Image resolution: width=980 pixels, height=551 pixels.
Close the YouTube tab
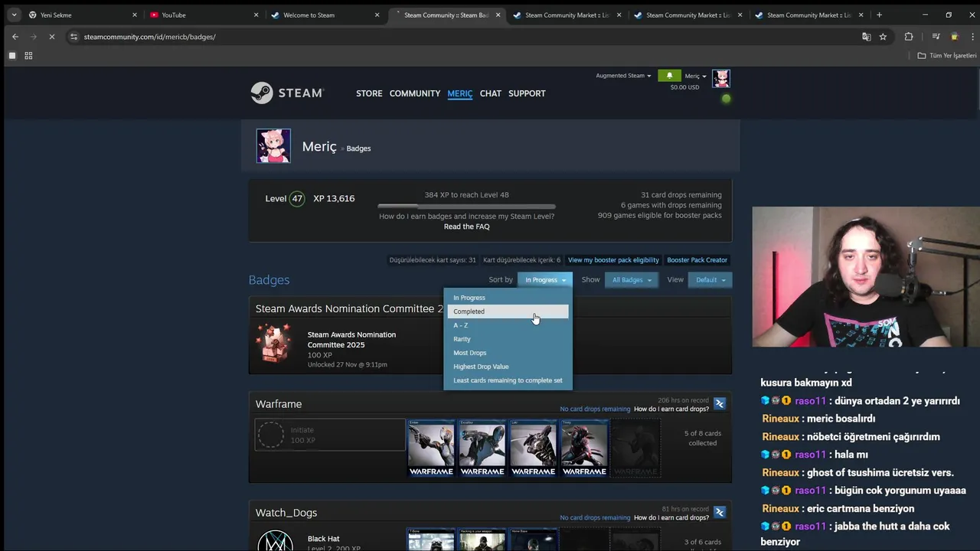click(256, 15)
